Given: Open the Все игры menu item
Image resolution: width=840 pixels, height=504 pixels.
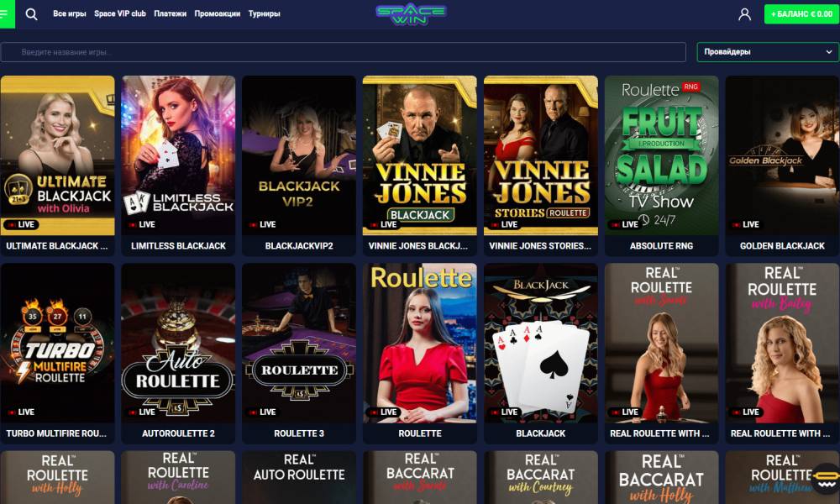Looking at the screenshot, I should point(70,14).
